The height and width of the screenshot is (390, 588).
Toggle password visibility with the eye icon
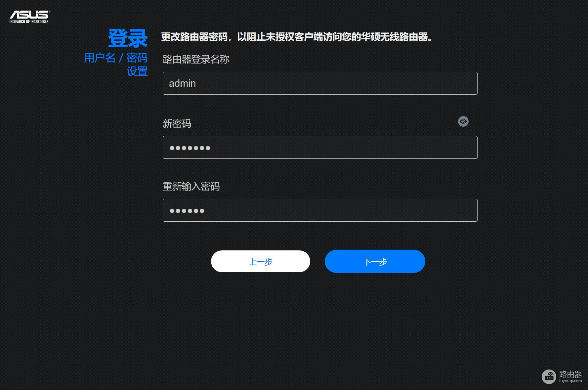(463, 121)
